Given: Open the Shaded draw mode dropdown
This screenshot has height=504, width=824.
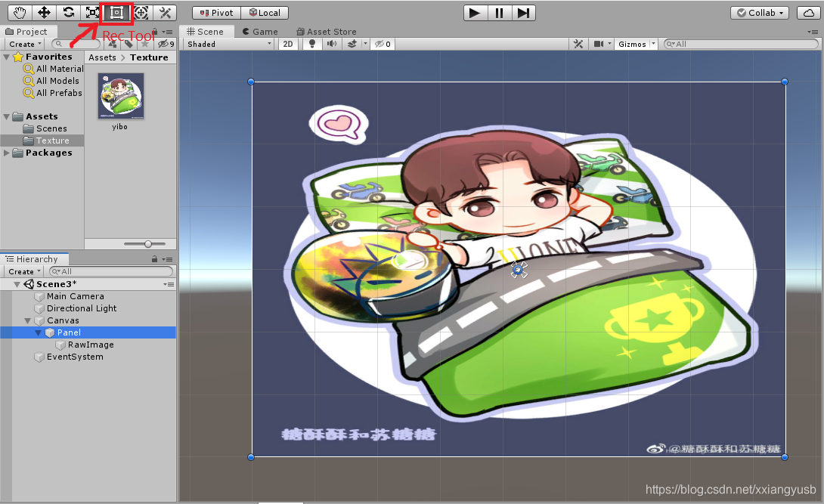Looking at the screenshot, I should tap(230, 44).
